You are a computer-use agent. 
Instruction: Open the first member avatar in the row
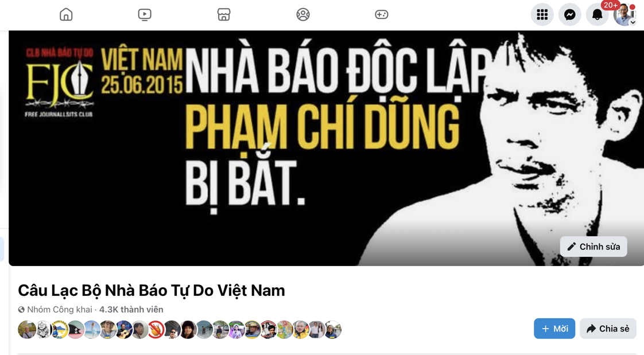click(x=27, y=330)
